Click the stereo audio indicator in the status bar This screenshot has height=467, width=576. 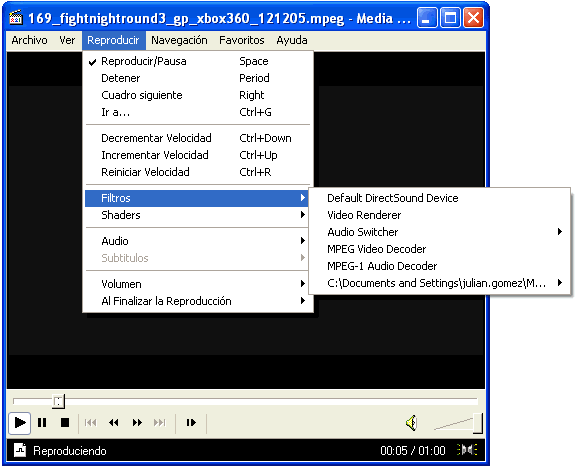click(x=467, y=450)
